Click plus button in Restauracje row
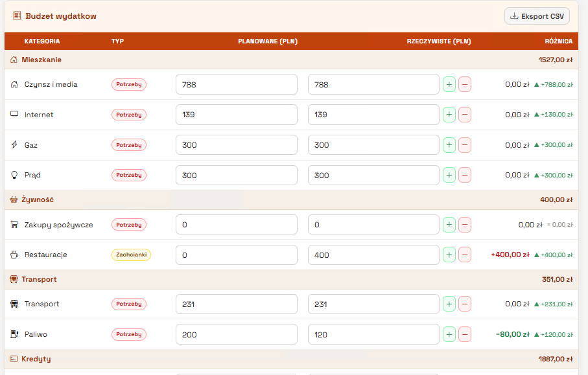This screenshot has height=375, width=588. click(449, 255)
